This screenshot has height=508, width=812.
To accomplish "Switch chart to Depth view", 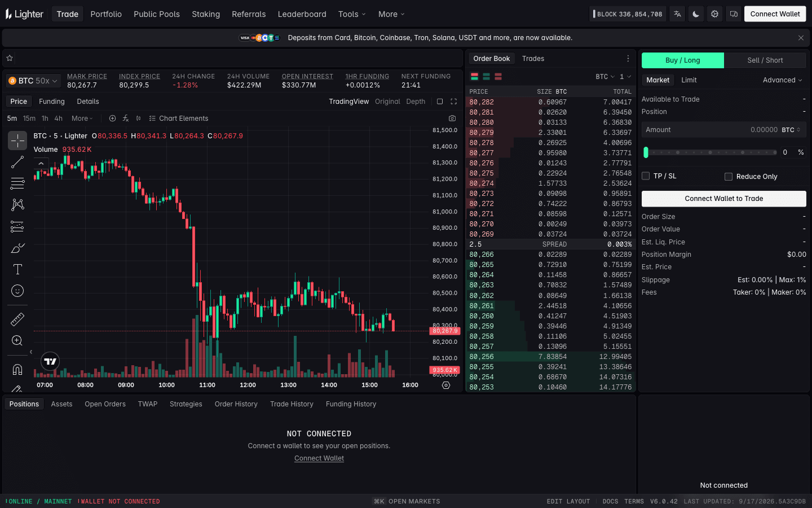I will click(x=416, y=102).
